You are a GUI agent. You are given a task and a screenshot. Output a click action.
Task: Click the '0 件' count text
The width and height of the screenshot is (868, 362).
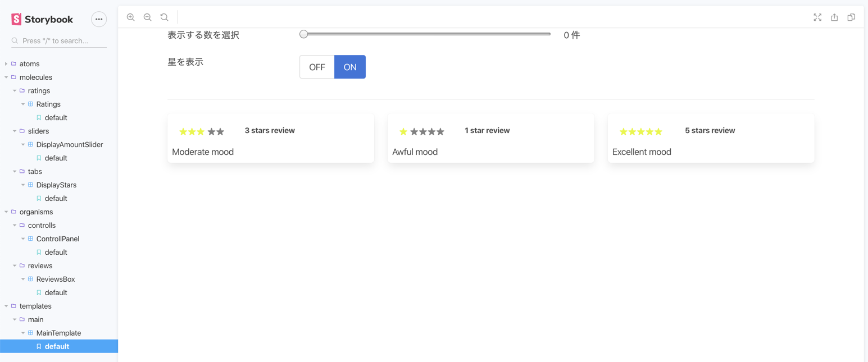click(x=572, y=35)
